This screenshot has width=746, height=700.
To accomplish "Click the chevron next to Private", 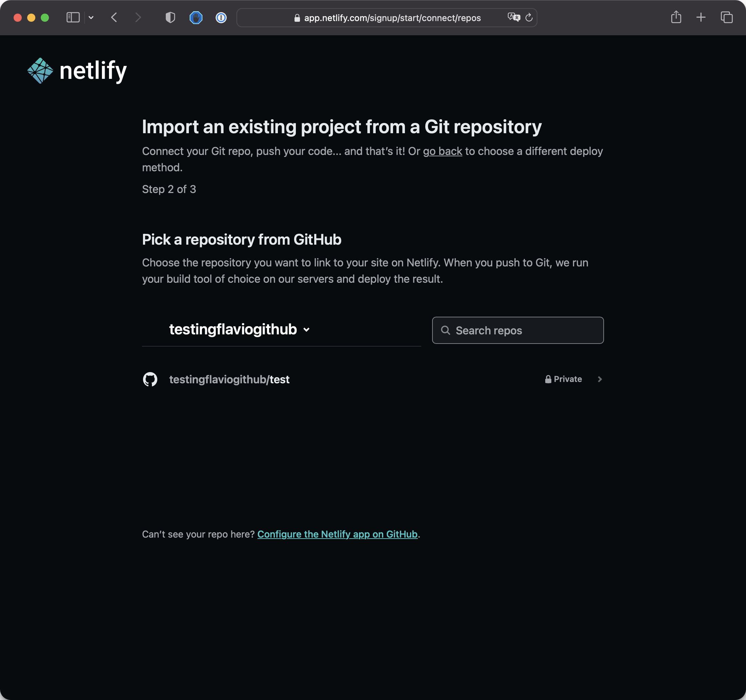I will coord(599,379).
